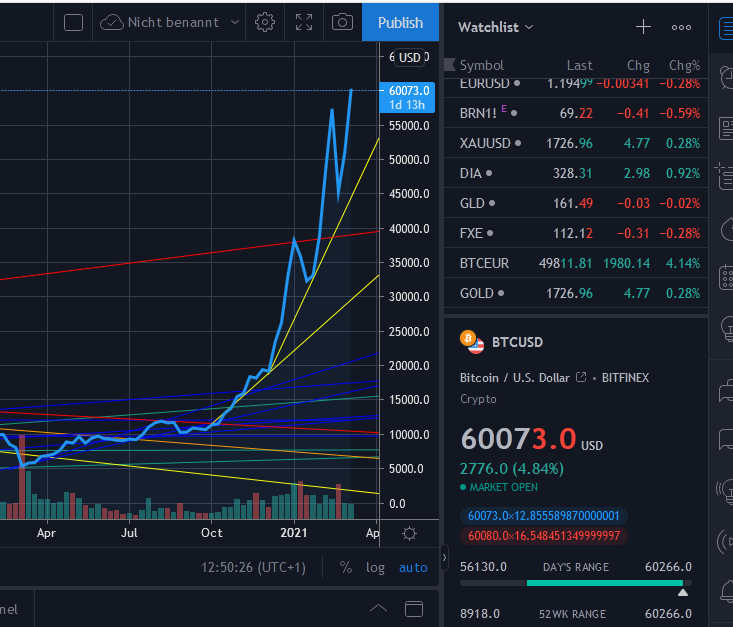The height and width of the screenshot is (627, 733).
Task: Open watchlist three-dots options menu
Action: [x=681, y=27]
